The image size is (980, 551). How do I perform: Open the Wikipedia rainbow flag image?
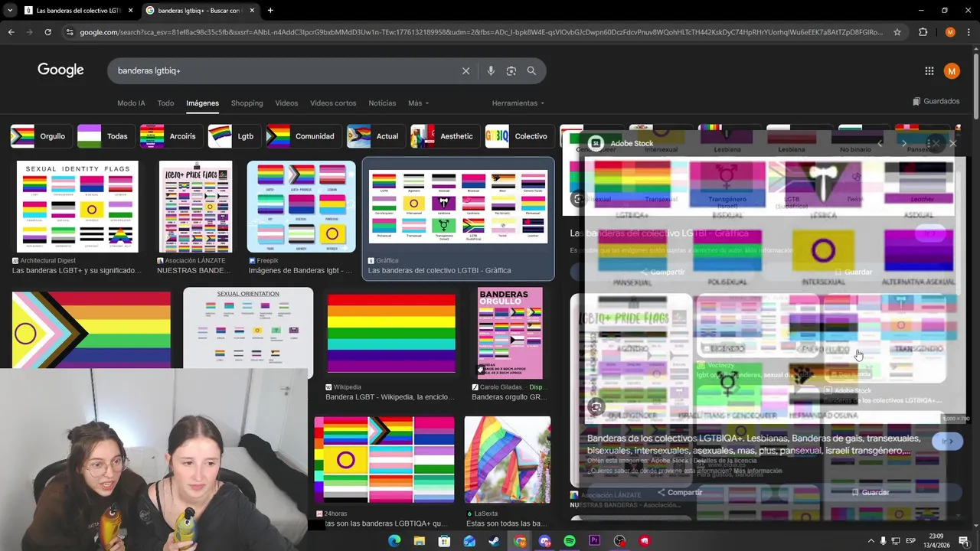(391, 334)
